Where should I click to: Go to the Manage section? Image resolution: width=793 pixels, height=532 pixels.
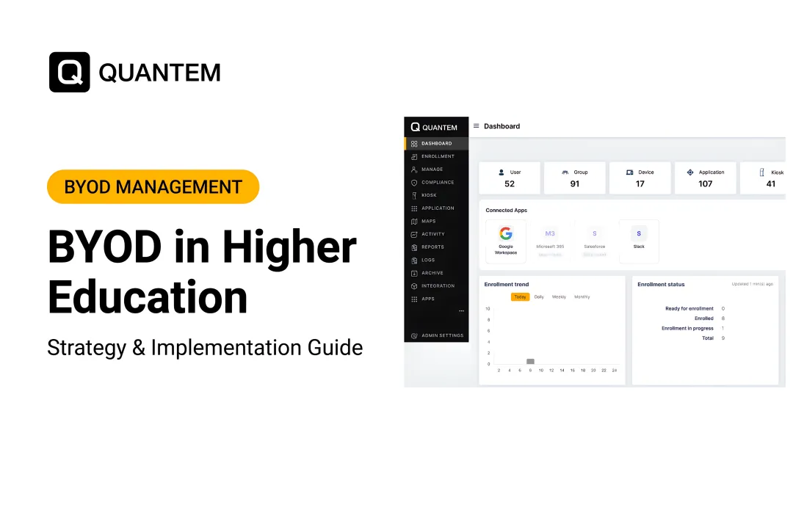pos(436,170)
